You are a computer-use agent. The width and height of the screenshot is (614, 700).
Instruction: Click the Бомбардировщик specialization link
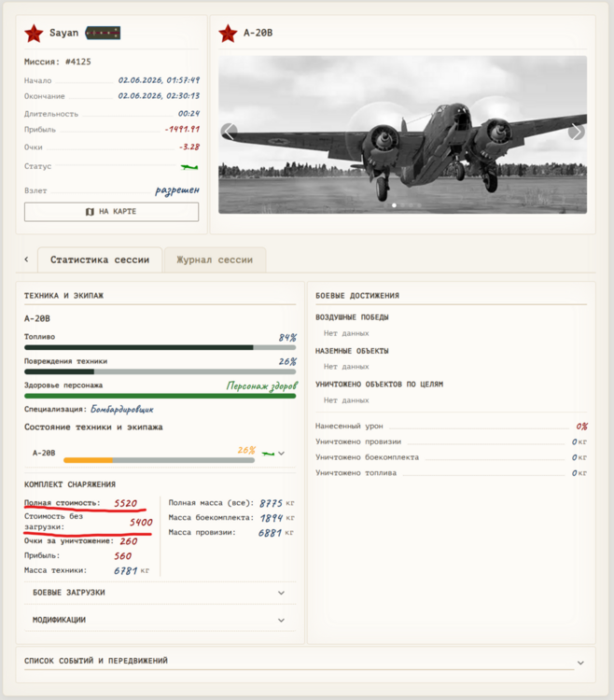122,410
